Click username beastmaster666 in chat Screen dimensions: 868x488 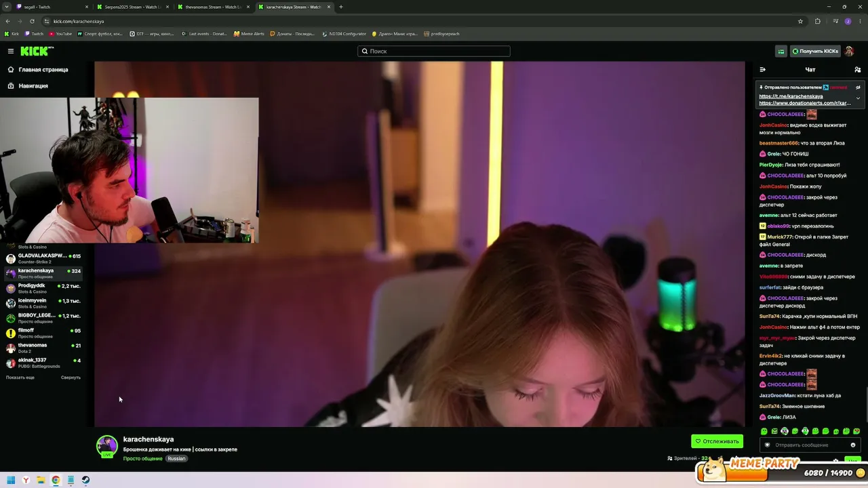778,143
